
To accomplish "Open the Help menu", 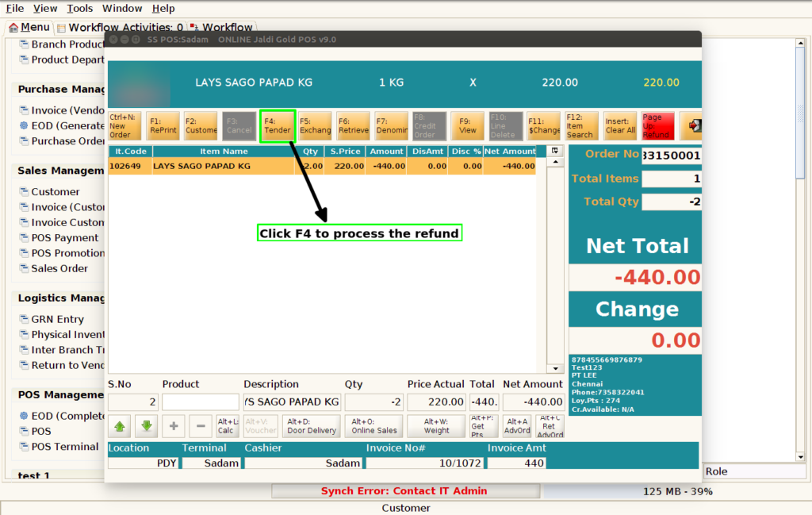I will click(163, 8).
